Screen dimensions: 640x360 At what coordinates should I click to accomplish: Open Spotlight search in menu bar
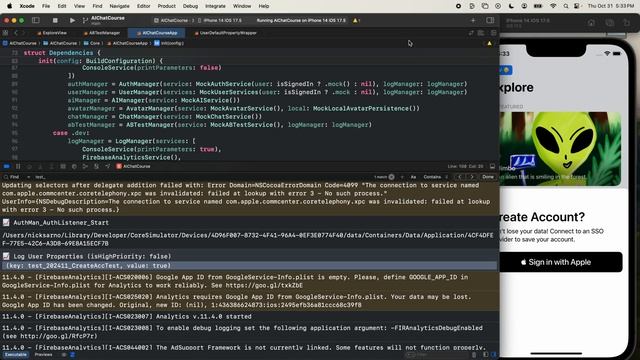point(566,6)
